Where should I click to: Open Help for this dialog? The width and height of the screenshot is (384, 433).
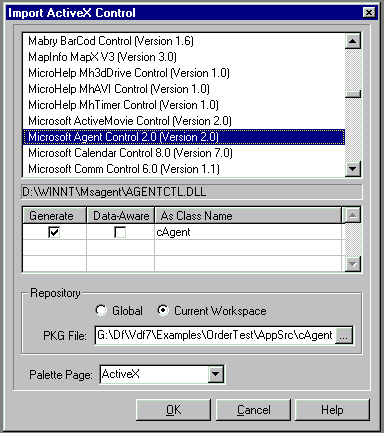[x=332, y=410]
